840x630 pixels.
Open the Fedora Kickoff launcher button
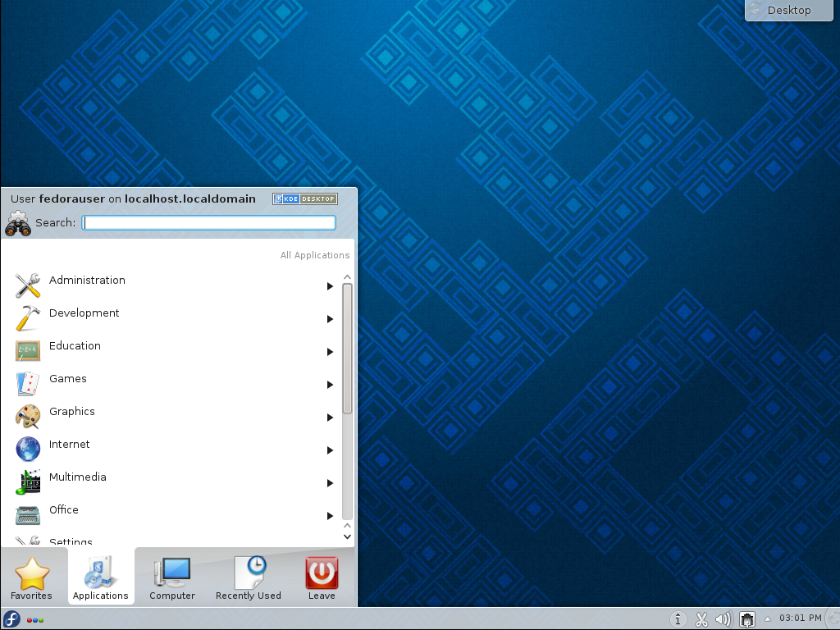(11, 619)
